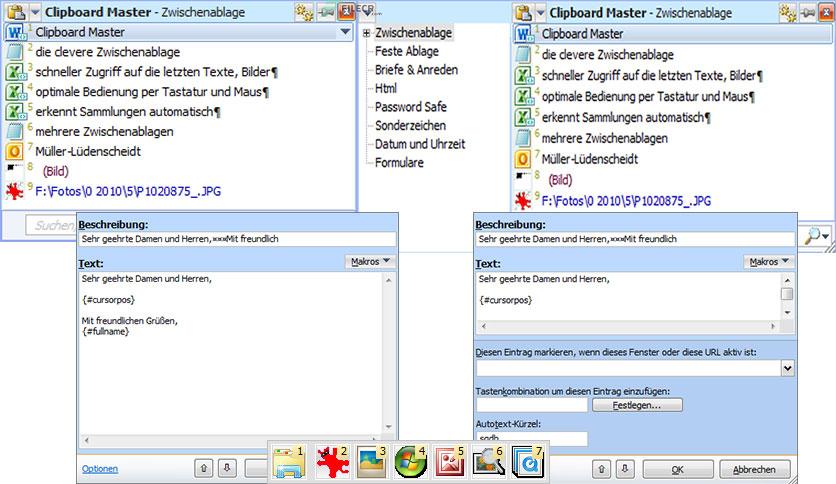836x484 pixels.
Task: Click the Optionen link
Action: tap(100, 469)
